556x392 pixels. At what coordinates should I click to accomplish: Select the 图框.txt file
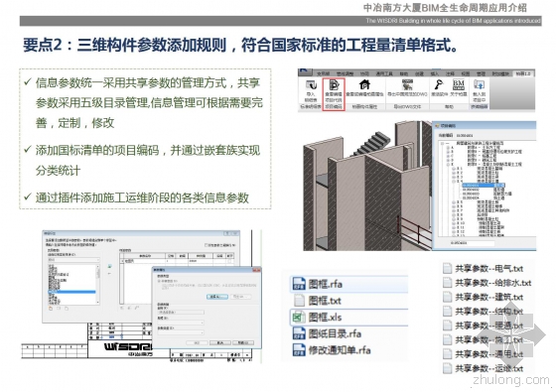(318, 301)
